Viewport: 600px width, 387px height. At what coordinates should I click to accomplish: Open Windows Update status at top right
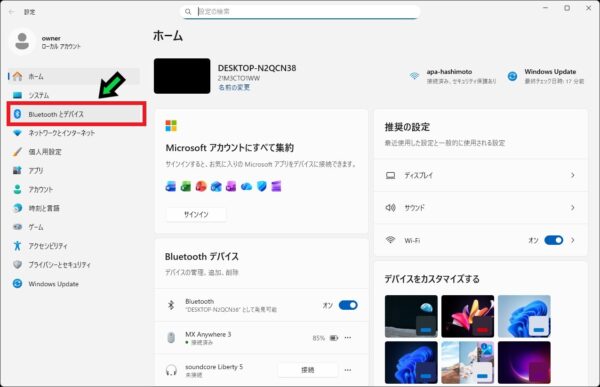(546, 76)
